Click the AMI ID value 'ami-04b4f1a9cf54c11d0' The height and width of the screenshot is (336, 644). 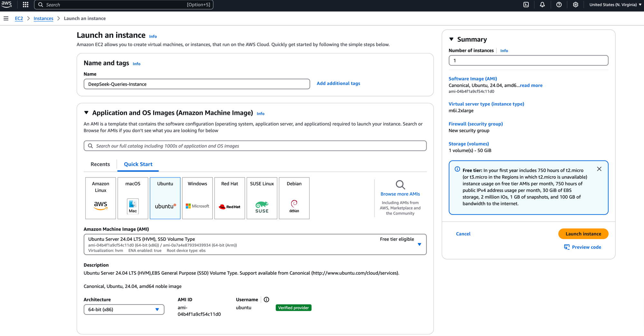point(199,311)
